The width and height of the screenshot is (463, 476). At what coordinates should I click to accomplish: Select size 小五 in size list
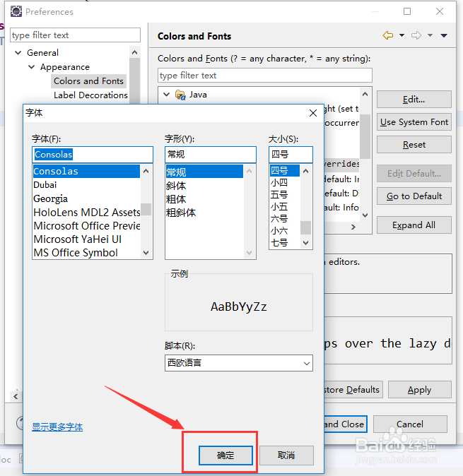tap(285, 207)
